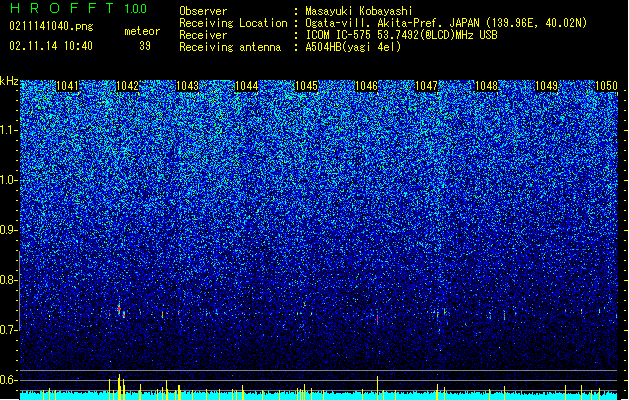This screenshot has width=629, height=400.
Task: Click the 1049 time marker
Action: (546, 86)
